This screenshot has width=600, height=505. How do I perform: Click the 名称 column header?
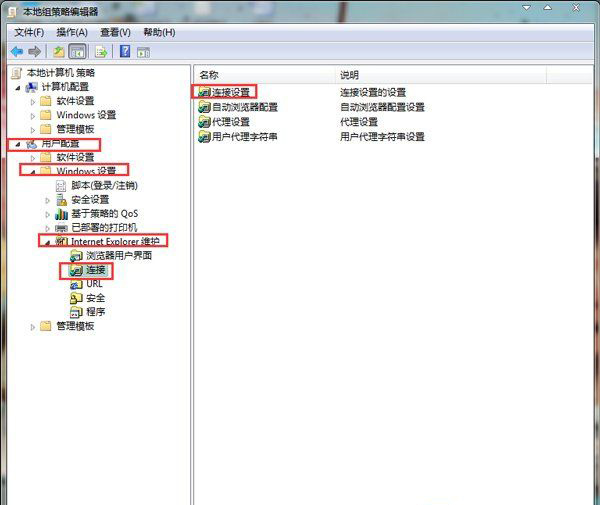pyautogui.click(x=209, y=75)
